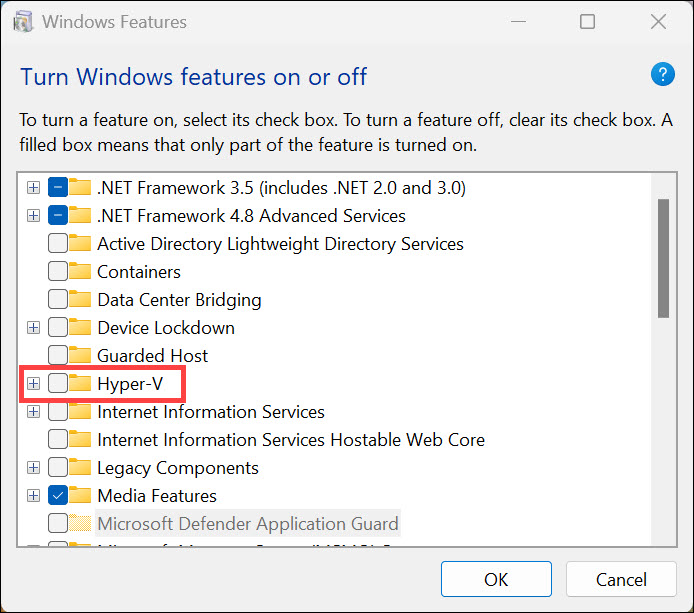Click the Data Center Bridging folder icon
Viewport: 694px width, 613px height.
point(82,299)
